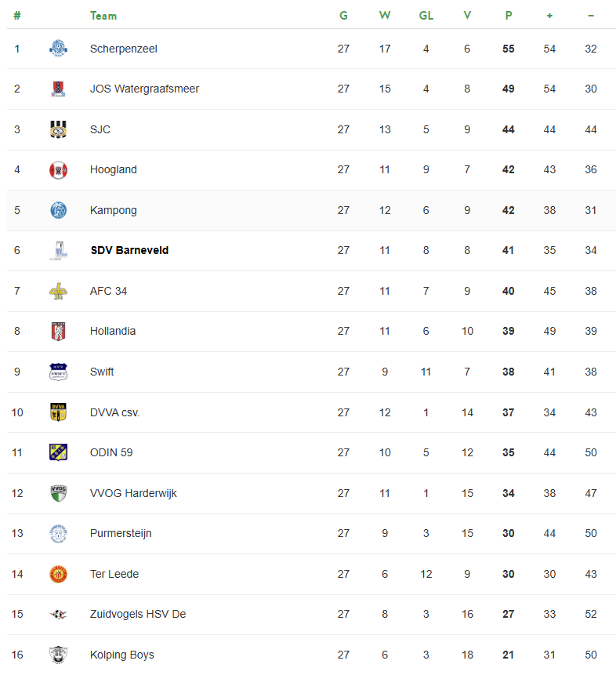
Task: Open the Swift team name link
Action: [102, 372]
